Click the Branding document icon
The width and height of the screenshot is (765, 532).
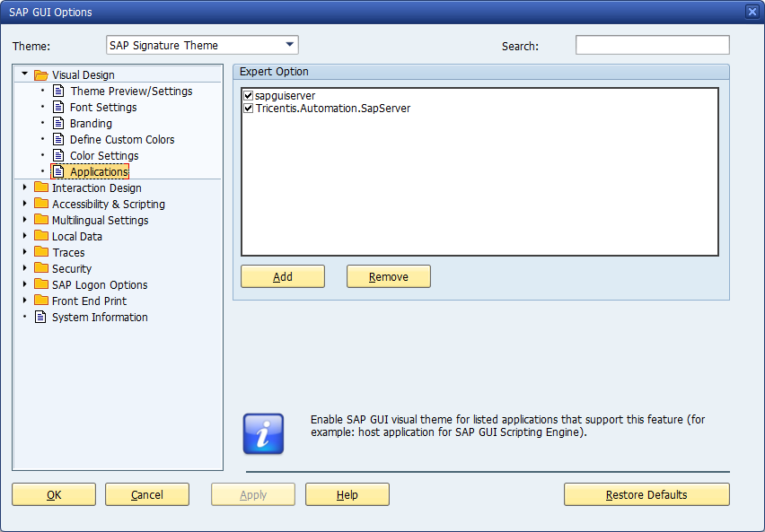[x=58, y=123]
